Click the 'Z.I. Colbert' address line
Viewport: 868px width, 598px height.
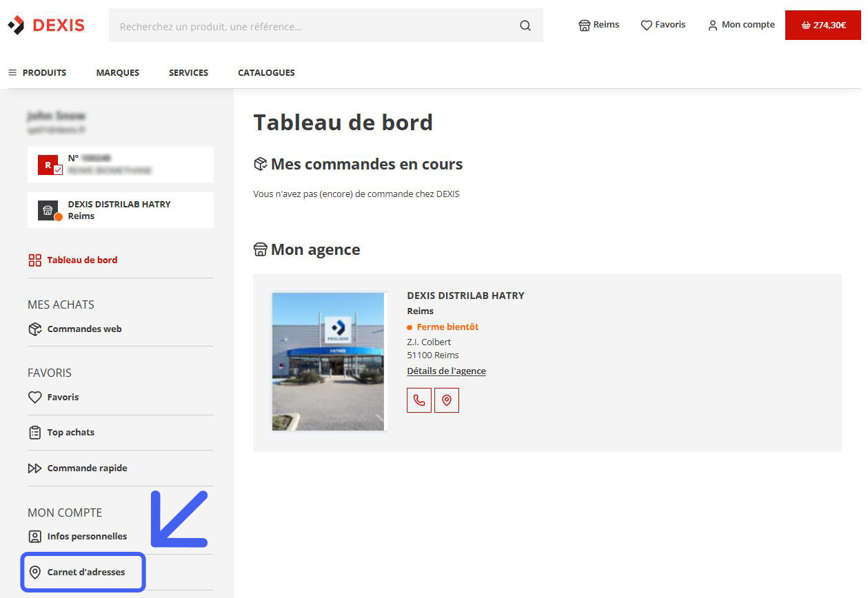tap(430, 342)
